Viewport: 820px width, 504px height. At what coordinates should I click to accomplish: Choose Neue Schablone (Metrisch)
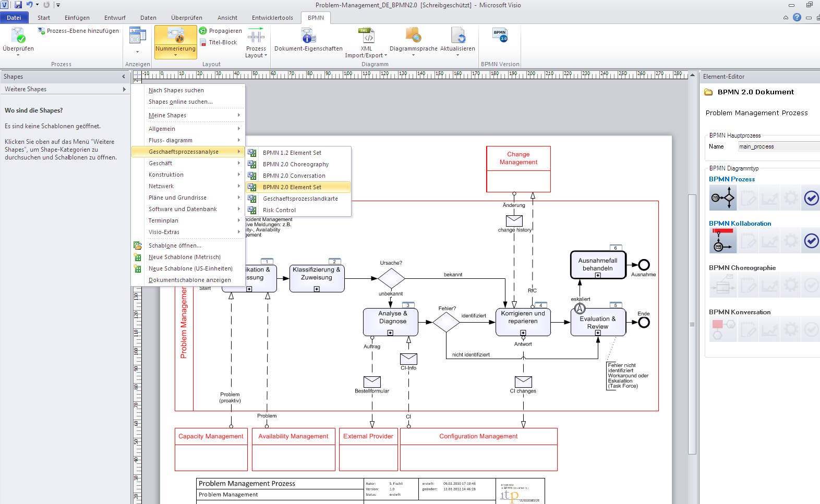(188, 257)
